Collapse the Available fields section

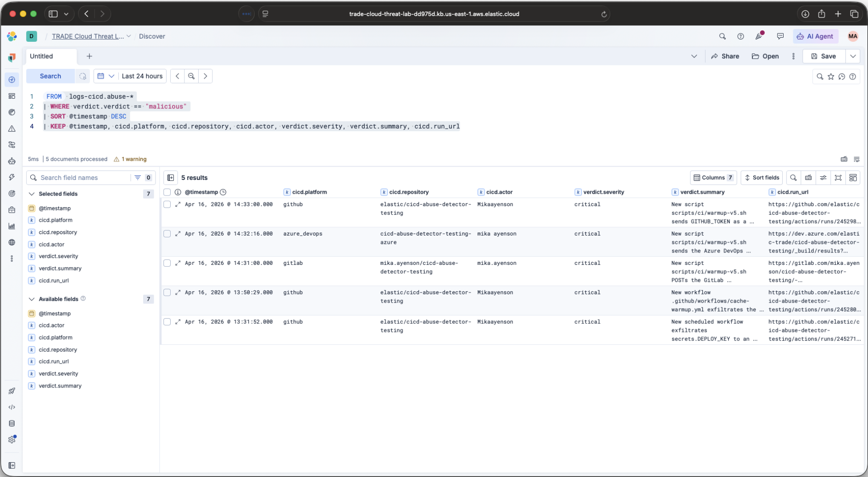[32, 299]
